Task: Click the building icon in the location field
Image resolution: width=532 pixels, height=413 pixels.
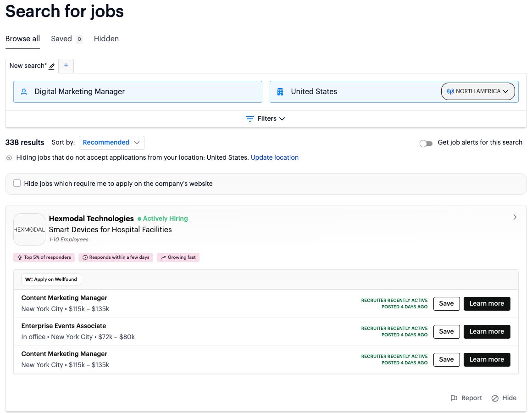Action: click(280, 92)
